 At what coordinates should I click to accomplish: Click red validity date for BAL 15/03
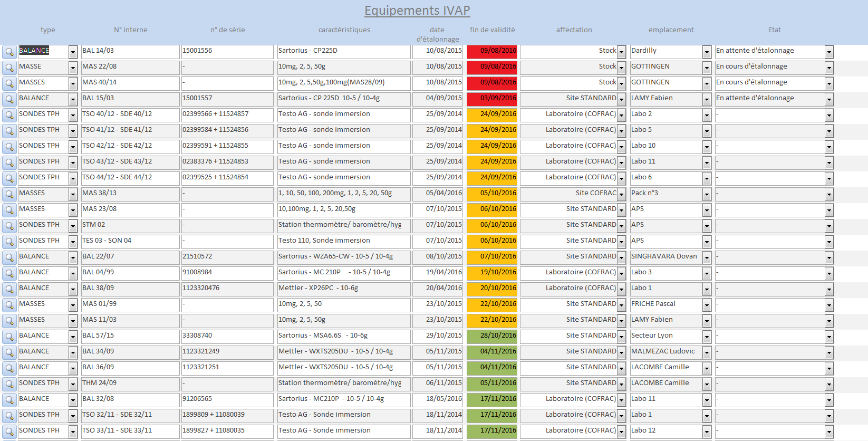(492, 99)
